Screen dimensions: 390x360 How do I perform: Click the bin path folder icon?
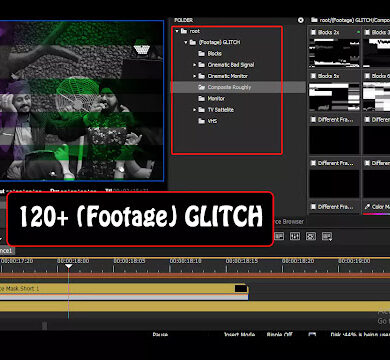click(314, 20)
